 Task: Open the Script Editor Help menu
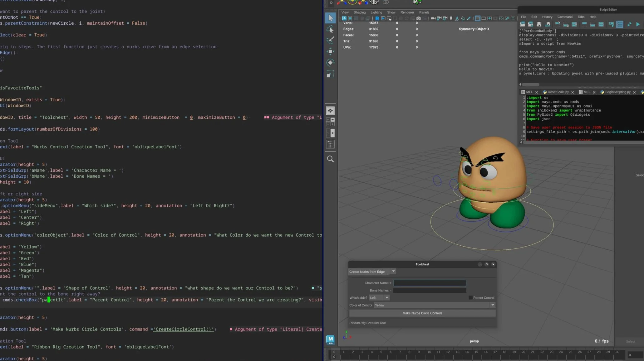[592, 17]
